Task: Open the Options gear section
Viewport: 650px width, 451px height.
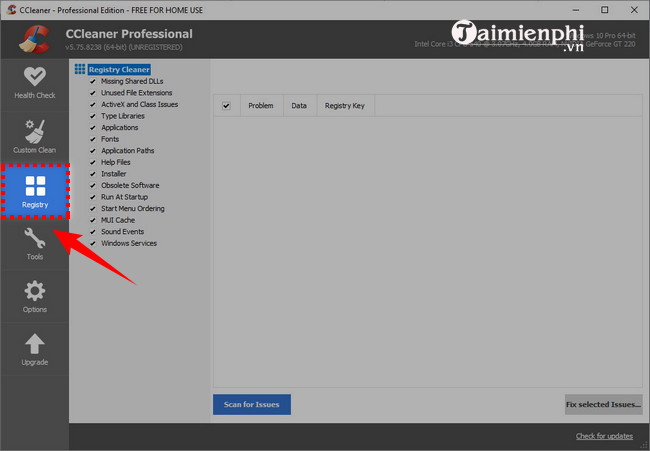Action: pos(35,297)
